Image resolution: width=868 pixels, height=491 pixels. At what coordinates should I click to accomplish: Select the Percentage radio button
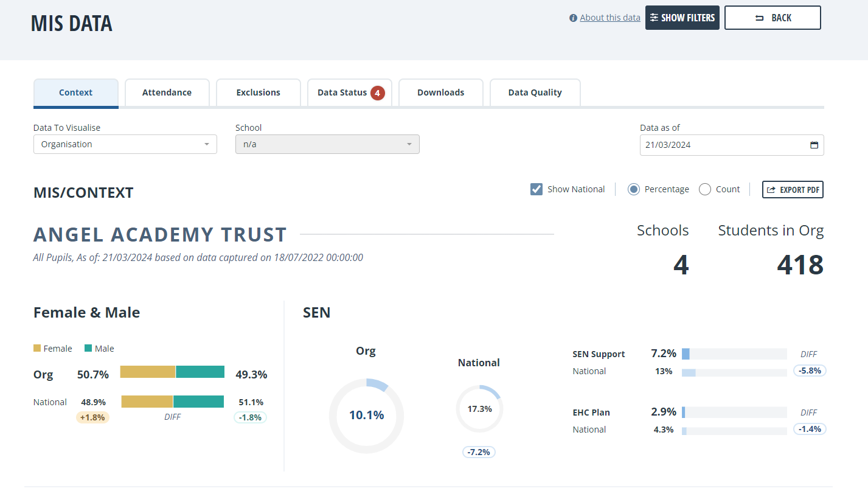[x=634, y=189]
